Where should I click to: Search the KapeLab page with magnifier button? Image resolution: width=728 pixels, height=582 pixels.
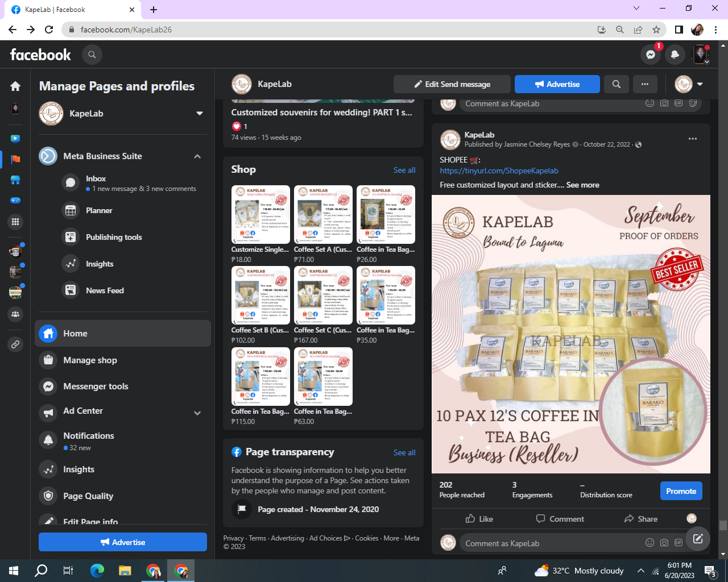coord(616,84)
